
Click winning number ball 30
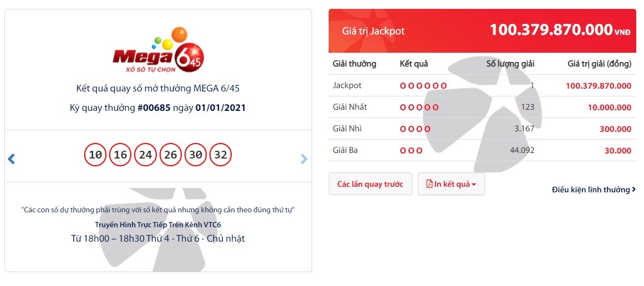click(196, 155)
